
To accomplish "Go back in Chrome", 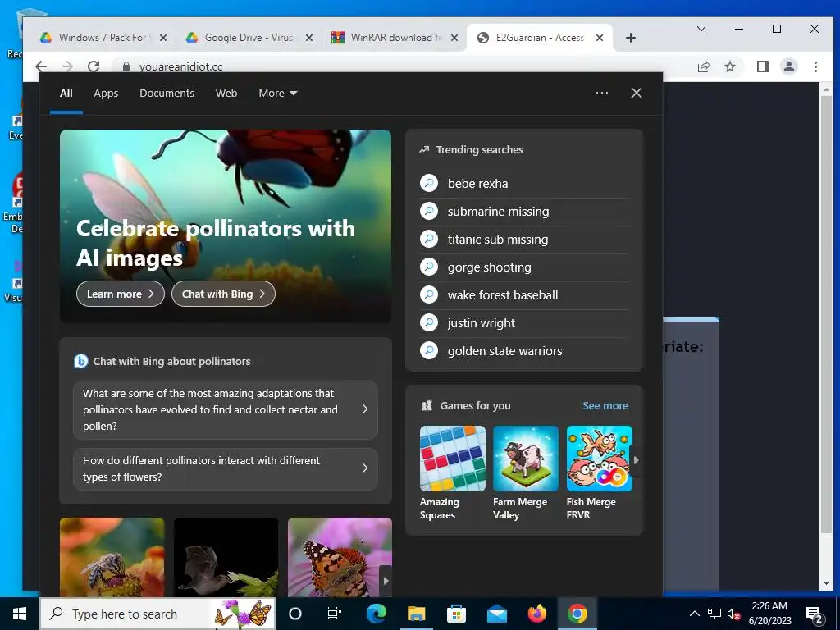I will click(x=41, y=66).
